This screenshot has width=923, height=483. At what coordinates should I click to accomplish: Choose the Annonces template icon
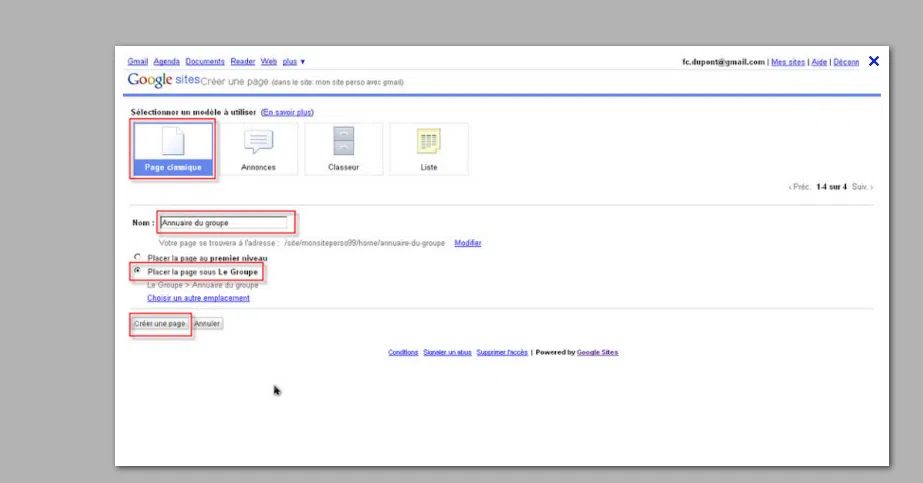click(258, 142)
